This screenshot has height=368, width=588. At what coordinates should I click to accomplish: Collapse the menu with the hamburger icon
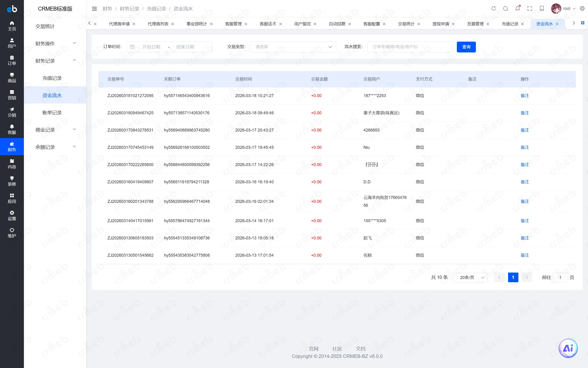pyautogui.click(x=94, y=9)
